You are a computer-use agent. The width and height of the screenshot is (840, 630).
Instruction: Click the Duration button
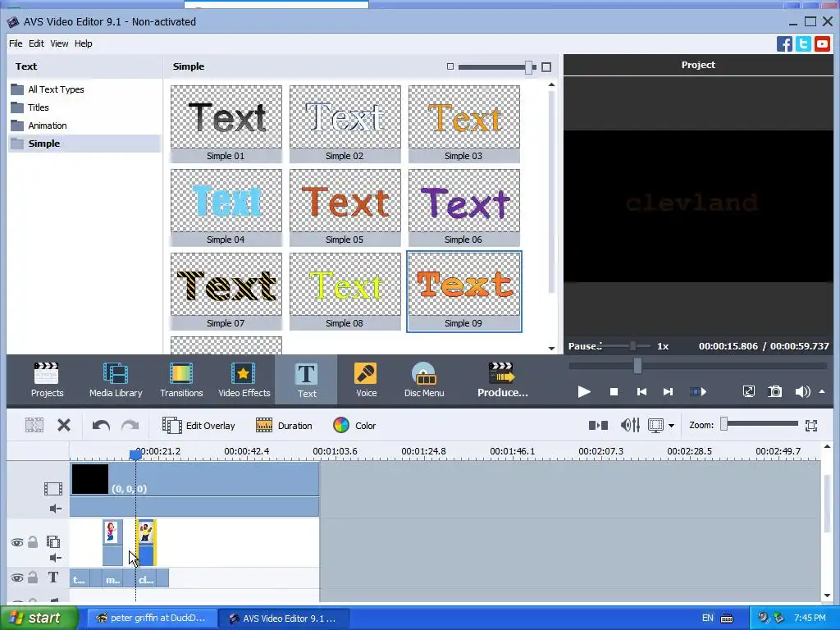tap(284, 426)
